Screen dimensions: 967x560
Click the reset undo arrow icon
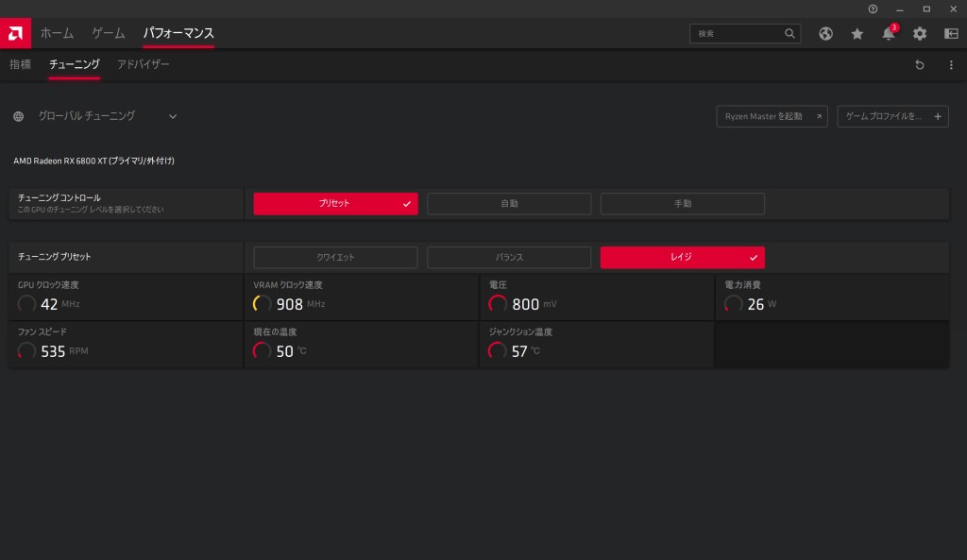click(x=920, y=65)
